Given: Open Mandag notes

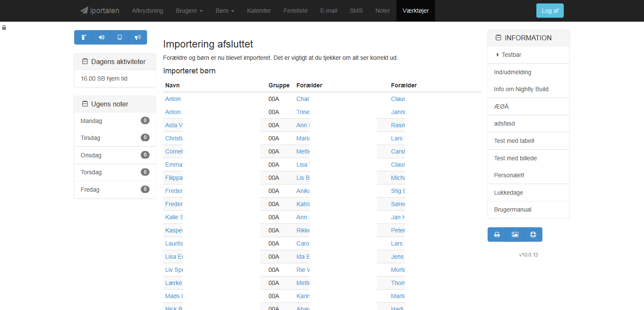Looking at the screenshot, I should tap(115, 121).
